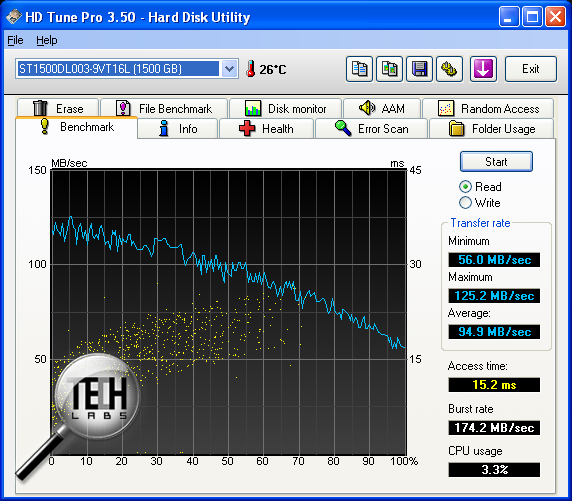Click the thermometer temperature icon
Screen dimensions: 572x501
(250, 69)
